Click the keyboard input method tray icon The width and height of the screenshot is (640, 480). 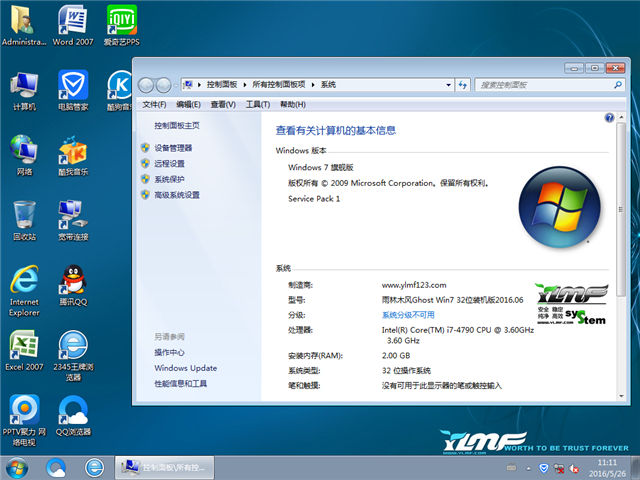511,468
